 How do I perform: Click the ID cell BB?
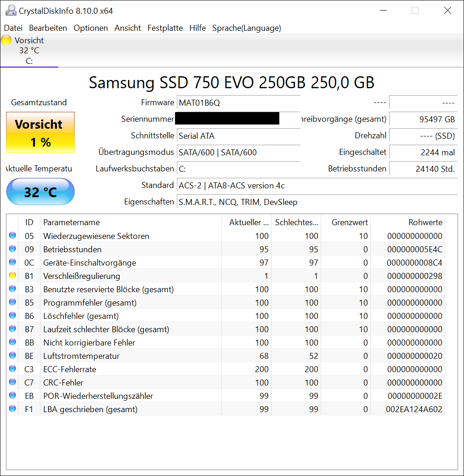[29, 342]
